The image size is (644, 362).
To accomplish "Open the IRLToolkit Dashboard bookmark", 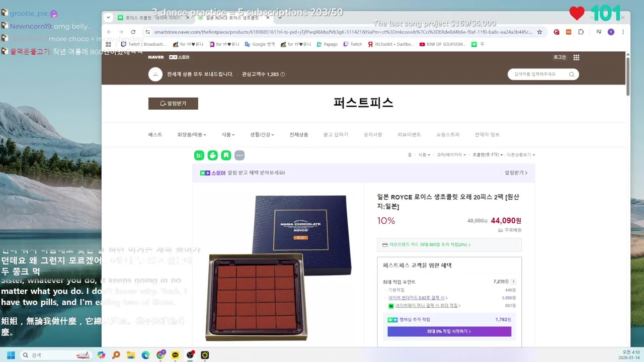I will pyautogui.click(x=390, y=44).
